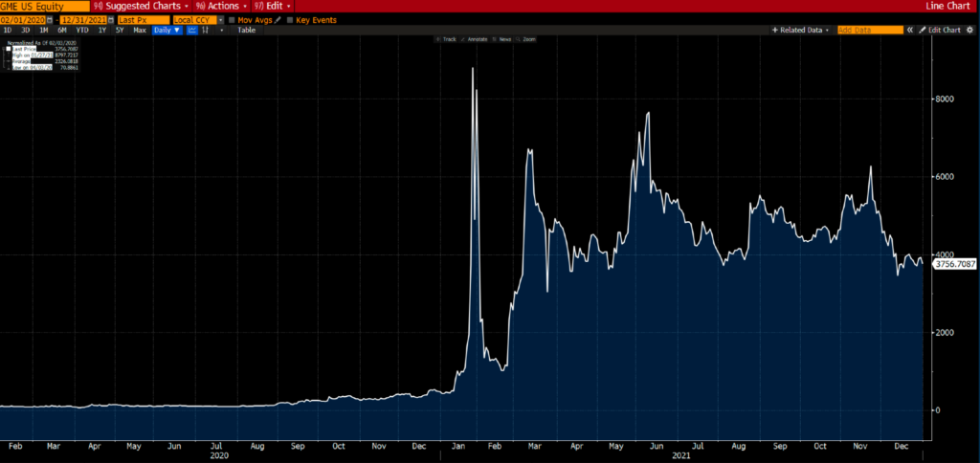Image resolution: width=980 pixels, height=463 pixels.
Task: Toggle the Last Price legend checkbox
Action: click(9, 48)
